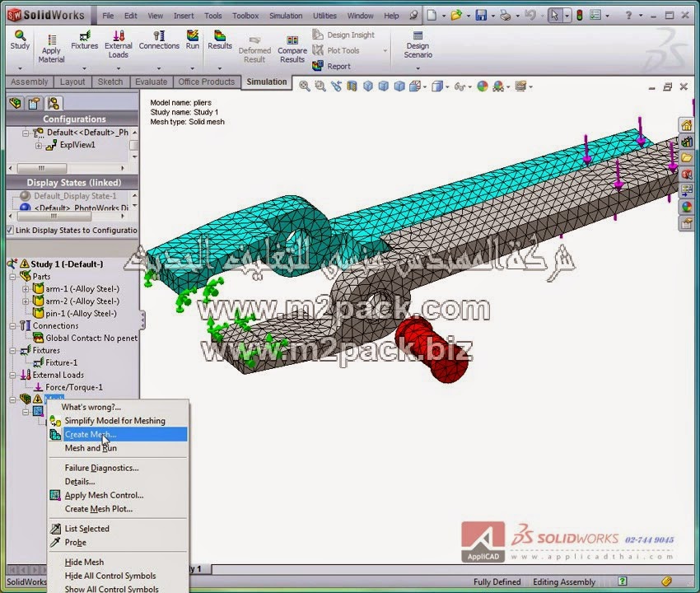Open the Simulation menu

click(x=286, y=16)
